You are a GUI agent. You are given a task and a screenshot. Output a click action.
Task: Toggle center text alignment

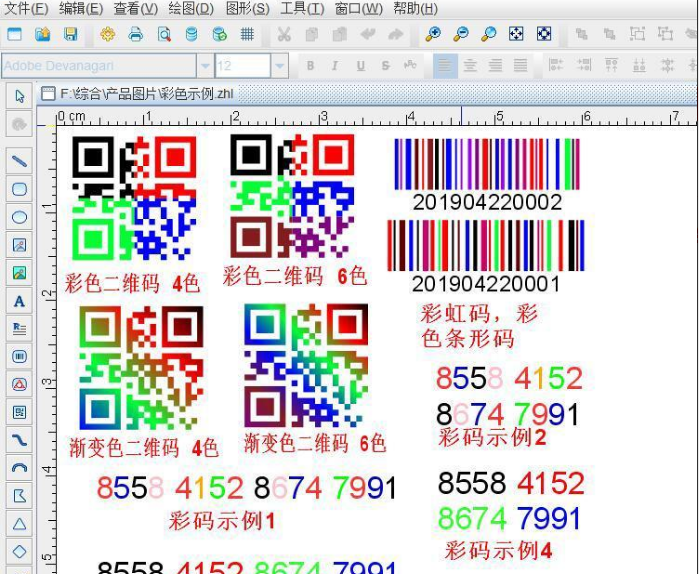pos(470,66)
